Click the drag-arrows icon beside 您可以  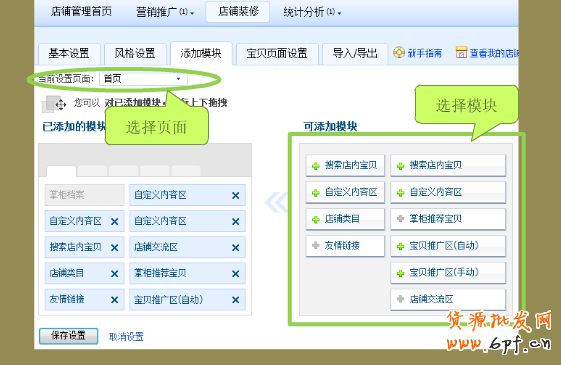(60, 104)
